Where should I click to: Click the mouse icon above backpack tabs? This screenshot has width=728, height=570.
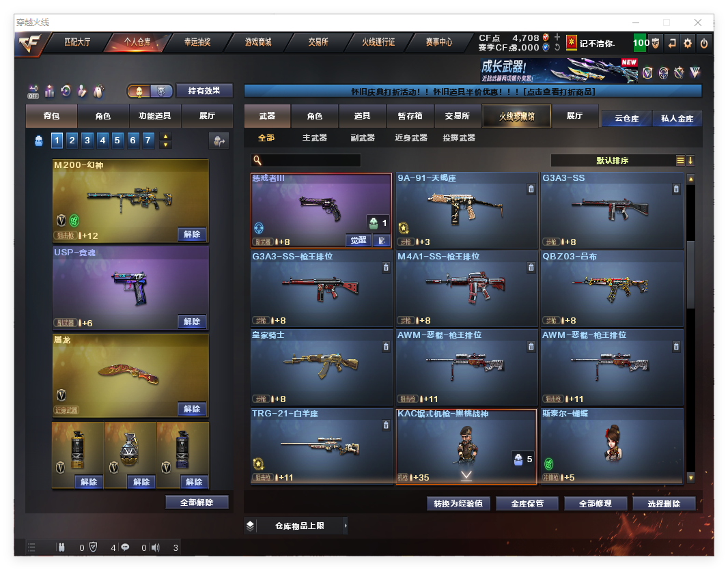tap(99, 91)
